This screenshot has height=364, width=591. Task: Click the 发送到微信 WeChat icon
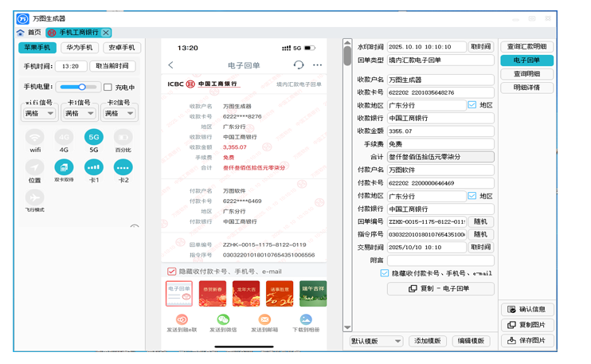pyautogui.click(x=223, y=319)
